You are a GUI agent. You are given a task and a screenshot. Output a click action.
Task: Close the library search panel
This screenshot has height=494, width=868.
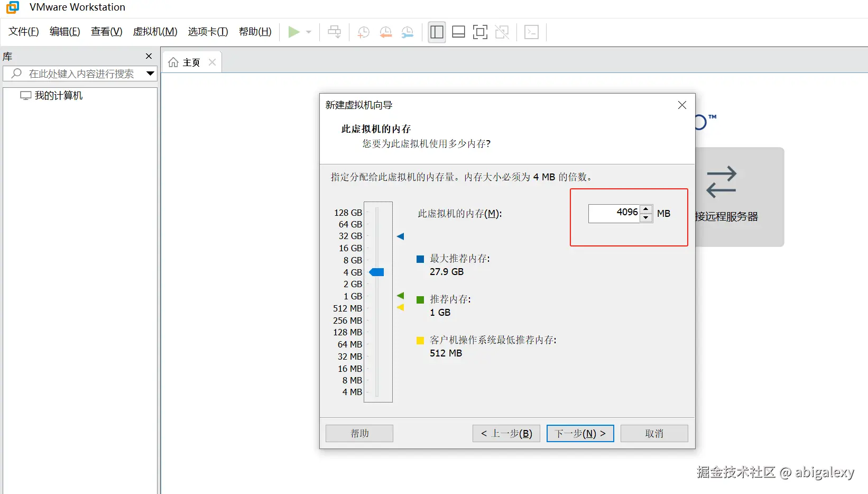149,56
